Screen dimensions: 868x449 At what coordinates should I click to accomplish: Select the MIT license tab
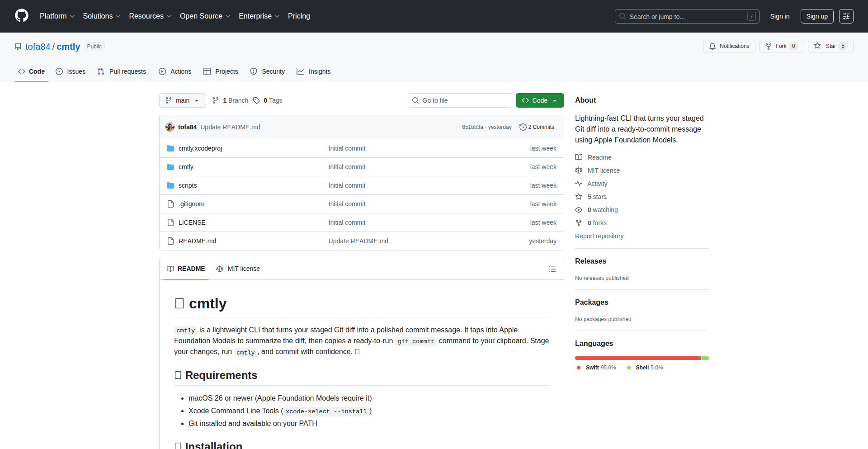[x=238, y=269]
